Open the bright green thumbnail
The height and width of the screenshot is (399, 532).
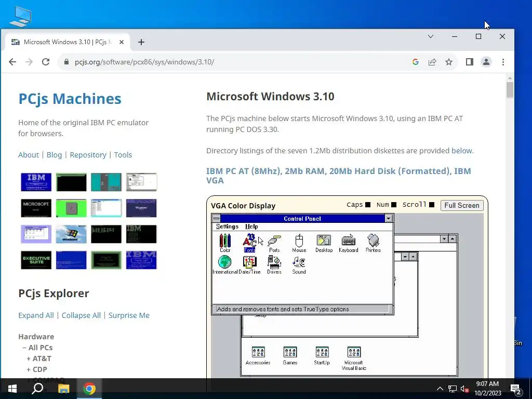(71, 208)
